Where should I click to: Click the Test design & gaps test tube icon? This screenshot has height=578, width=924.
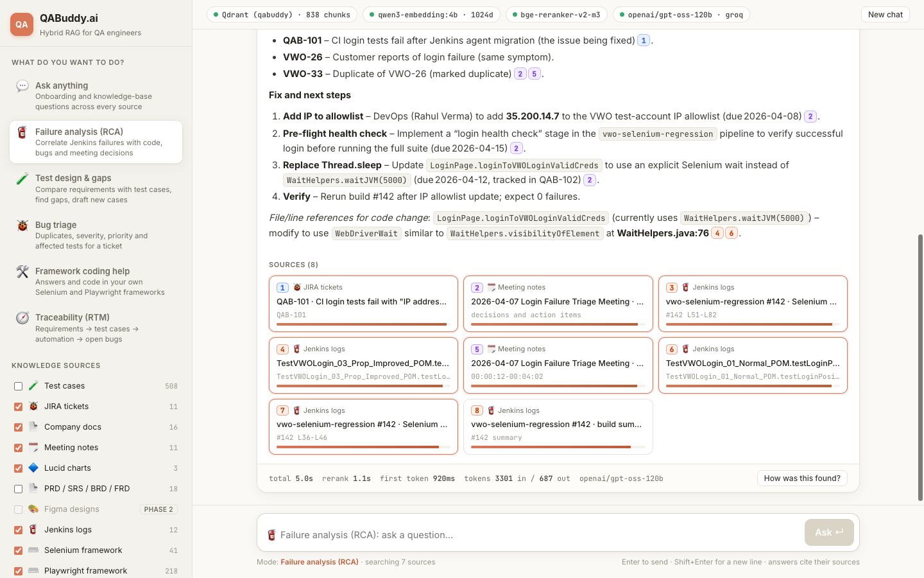click(x=22, y=179)
